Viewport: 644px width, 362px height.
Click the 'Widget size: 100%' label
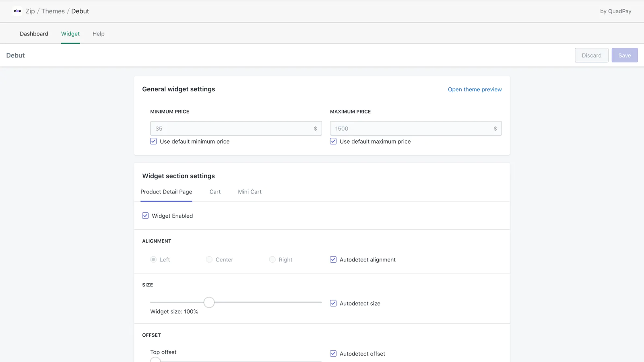tap(174, 312)
